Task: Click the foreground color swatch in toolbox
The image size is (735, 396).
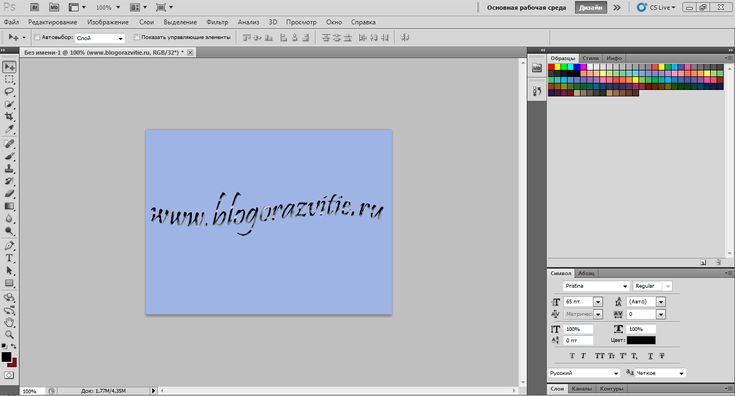Action: point(6,357)
